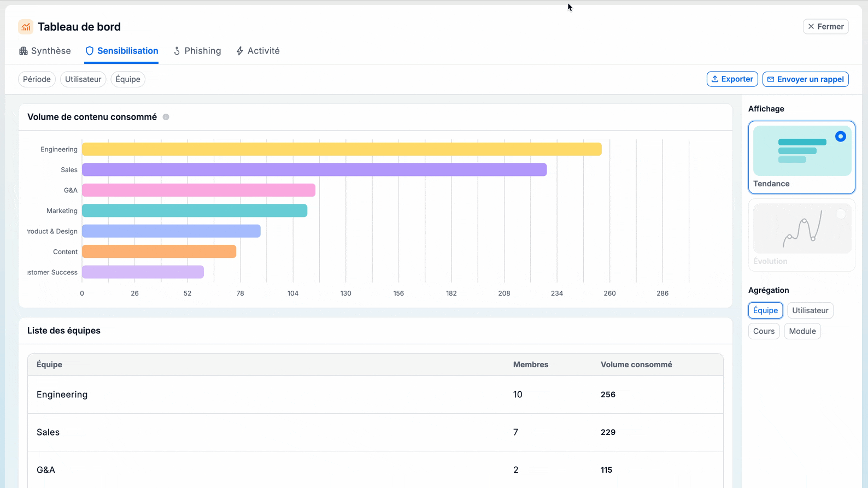Click the yellow Engineering bar in chart
This screenshot has height=488, width=868.
coord(342,149)
